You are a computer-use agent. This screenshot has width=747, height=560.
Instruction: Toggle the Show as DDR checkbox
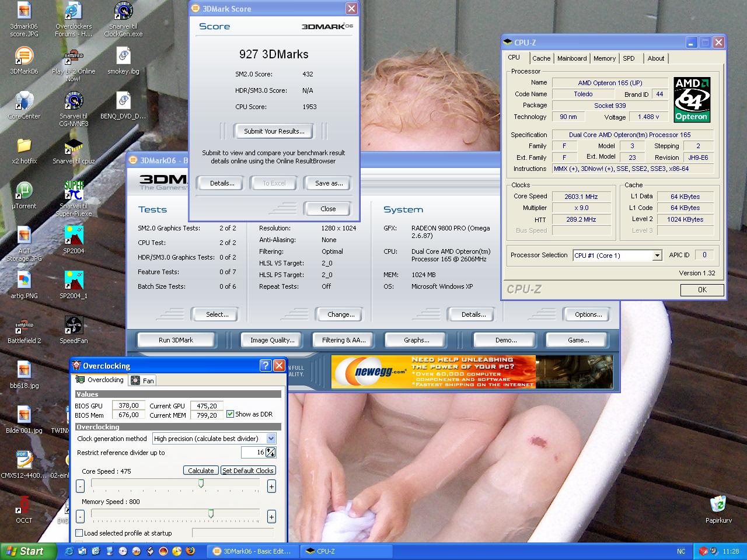(230, 414)
